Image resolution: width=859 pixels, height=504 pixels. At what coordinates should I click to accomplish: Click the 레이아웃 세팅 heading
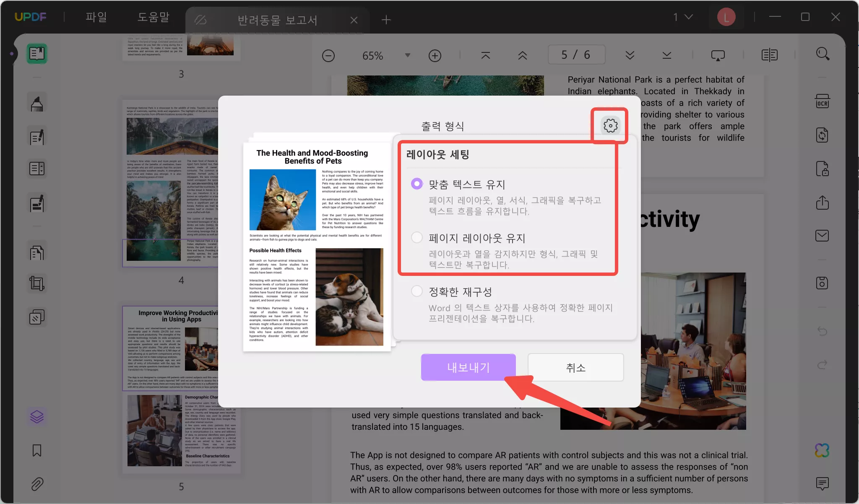click(438, 154)
